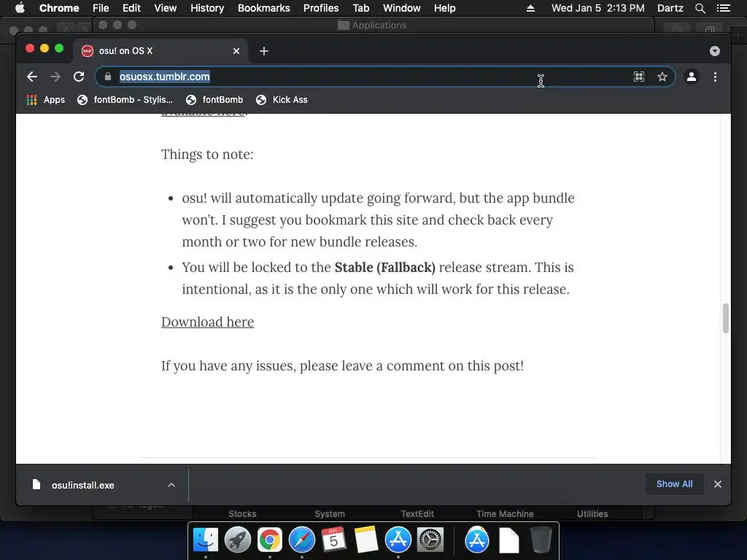The width and height of the screenshot is (747, 560).
Task: Click the Download here link
Action: (207, 322)
